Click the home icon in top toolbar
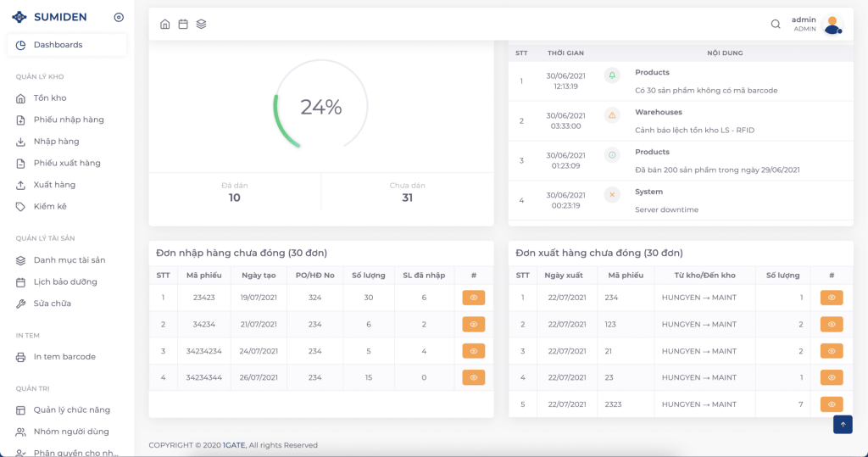The width and height of the screenshot is (868, 457). [x=164, y=24]
